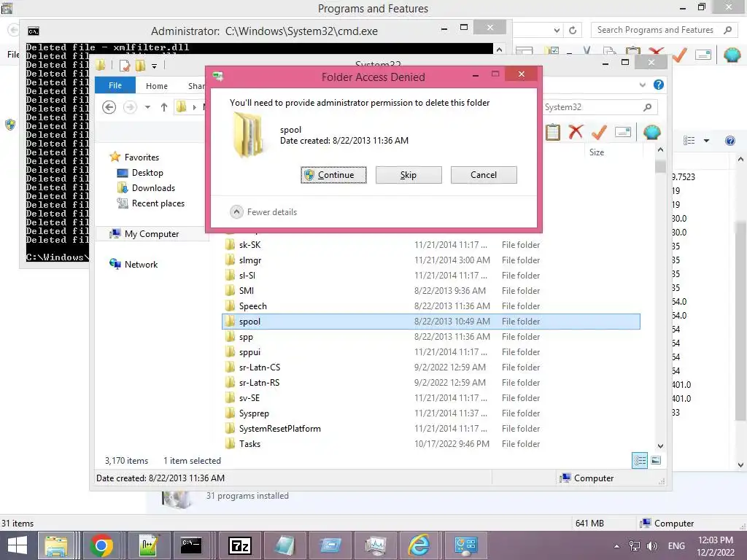Click the red X delete icon in explorer toolbar

pos(576,132)
